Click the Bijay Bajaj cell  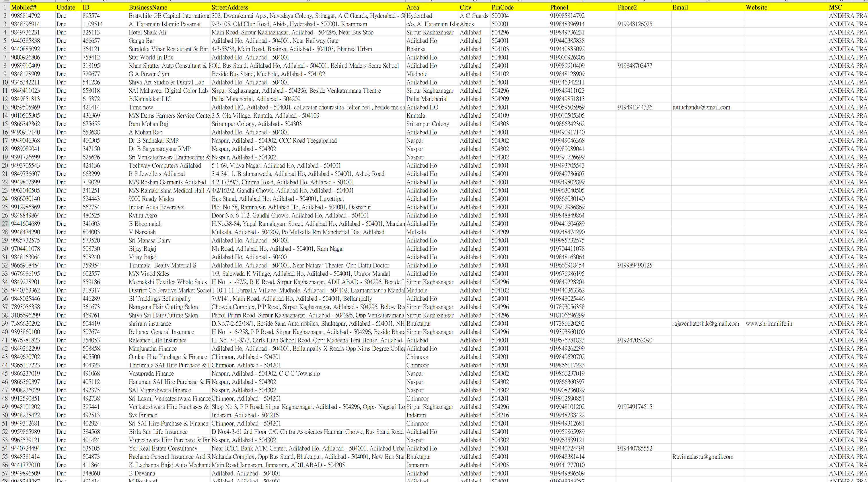[169, 249]
